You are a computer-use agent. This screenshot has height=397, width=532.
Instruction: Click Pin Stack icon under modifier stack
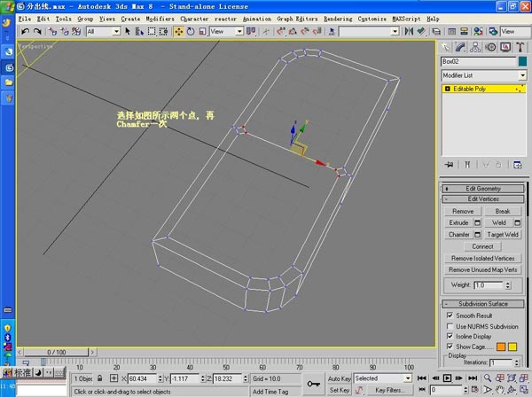(449, 165)
